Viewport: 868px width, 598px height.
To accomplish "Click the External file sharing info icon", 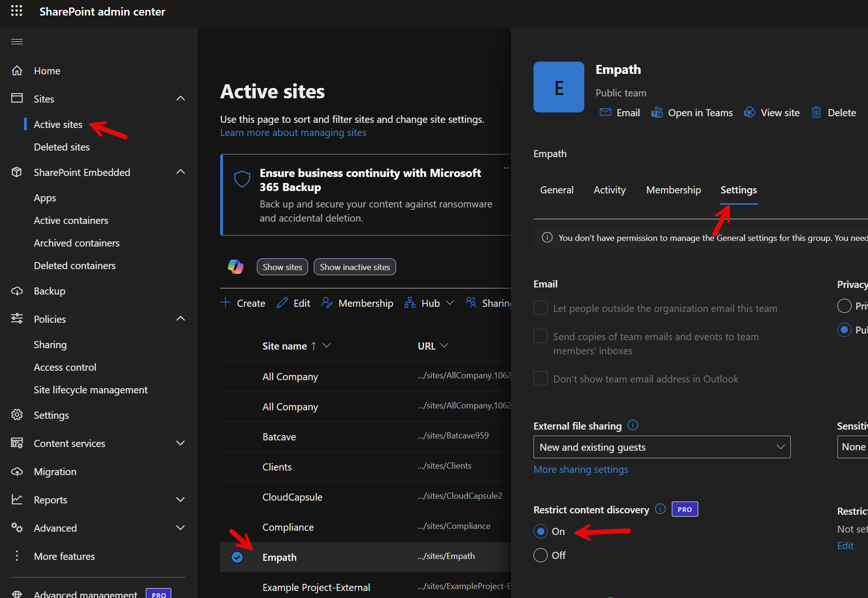I will pos(633,425).
